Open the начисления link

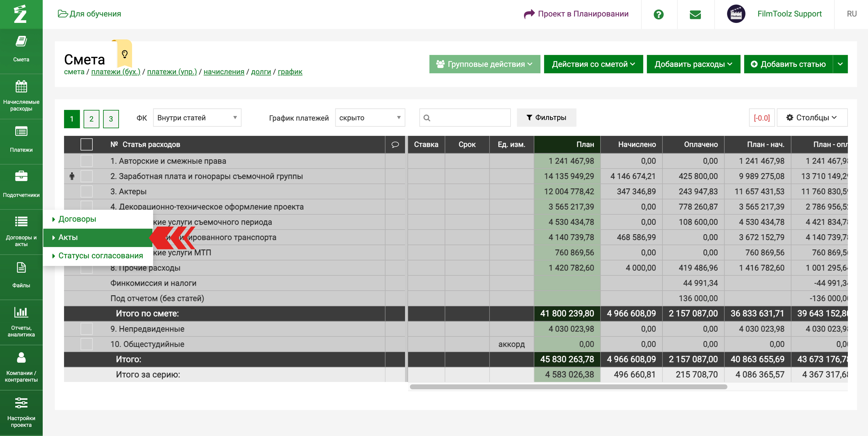pyautogui.click(x=224, y=71)
